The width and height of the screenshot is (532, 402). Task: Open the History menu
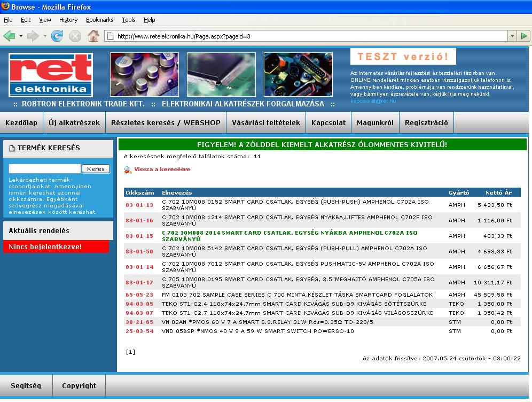pos(68,20)
